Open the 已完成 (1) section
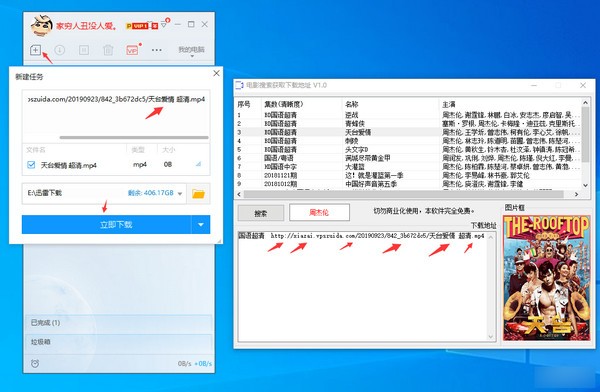Screen dimensions: 600x392 click(x=119, y=323)
